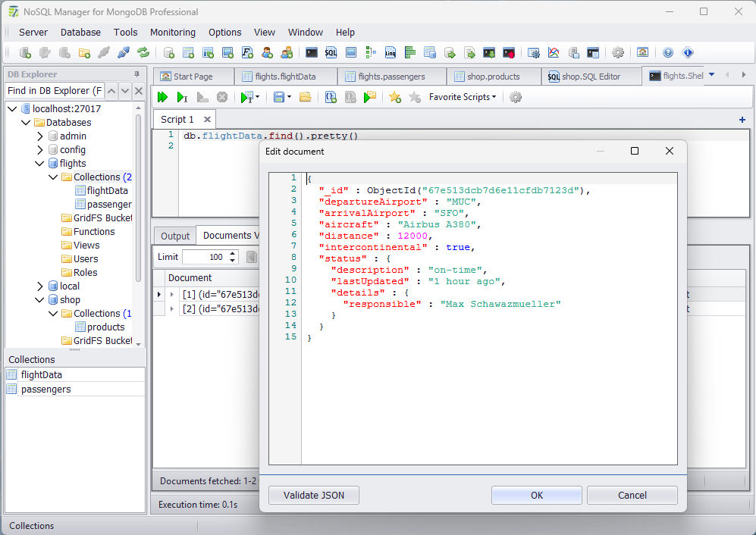Close the Script 1 tab

point(207,120)
